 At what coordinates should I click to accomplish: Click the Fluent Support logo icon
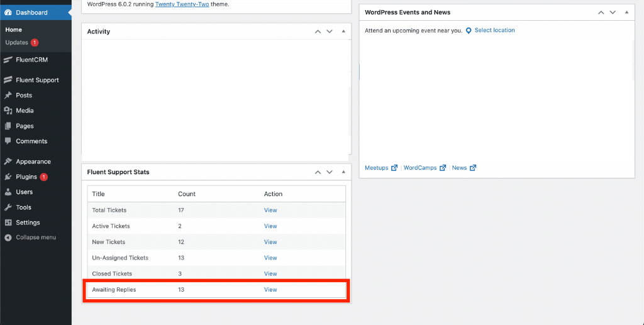pos(8,80)
